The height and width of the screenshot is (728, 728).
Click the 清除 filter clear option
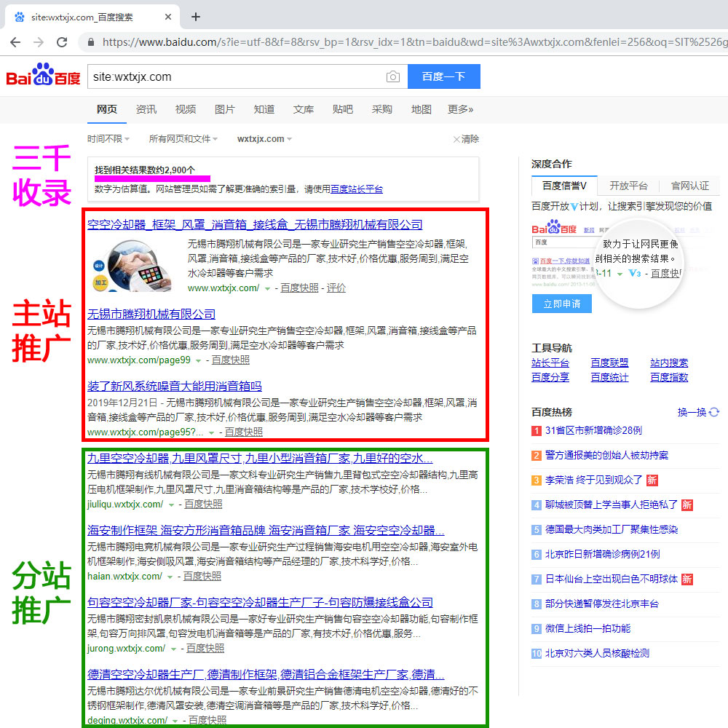click(466, 139)
